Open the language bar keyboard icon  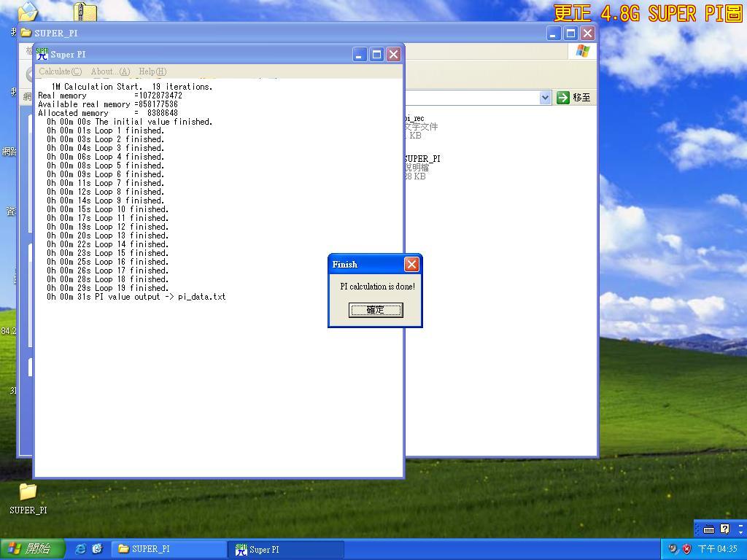tap(708, 529)
